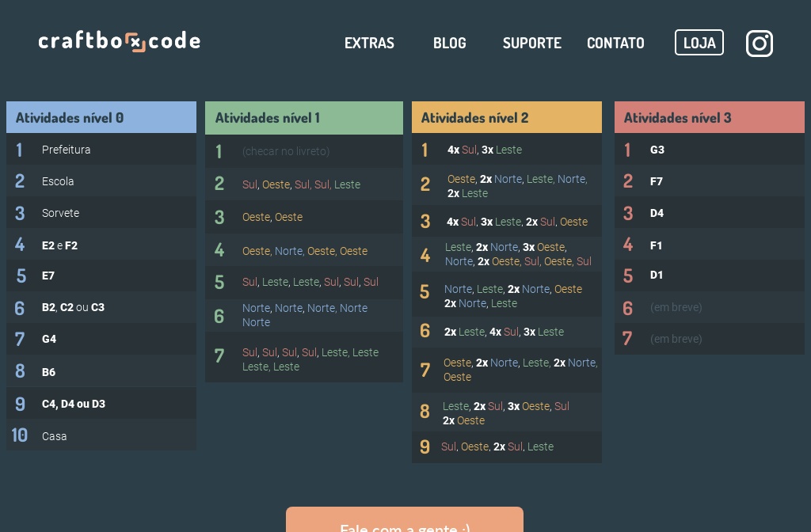Image resolution: width=811 pixels, height=532 pixels.
Task: Select the '(checar no livreto)' entry
Action: (x=304, y=151)
